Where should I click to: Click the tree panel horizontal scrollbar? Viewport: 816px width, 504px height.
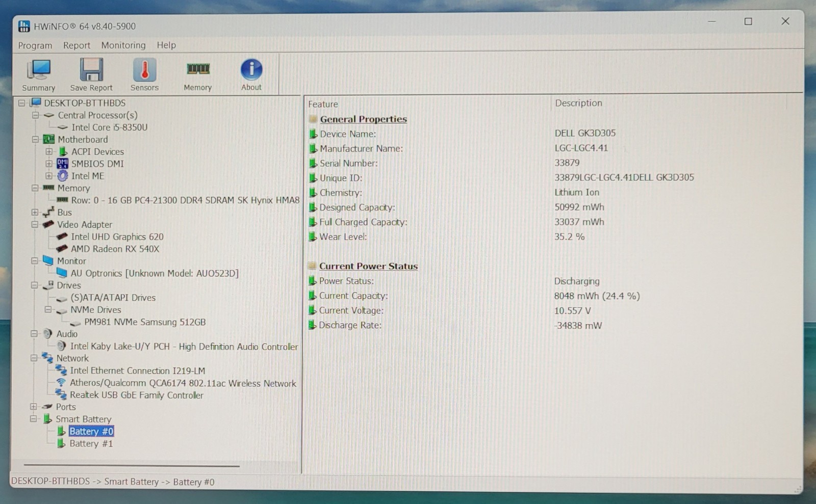pyautogui.click(x=132, y=466)
